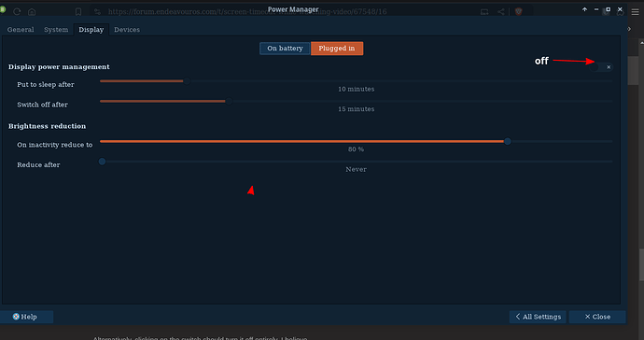Go back to All Settings

pyautogui.click(x=538, y=317)
